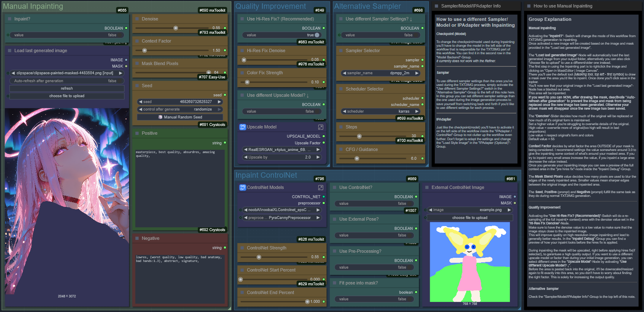
Task: Click choose file to upload under refresh
Action: pos(67,96)
